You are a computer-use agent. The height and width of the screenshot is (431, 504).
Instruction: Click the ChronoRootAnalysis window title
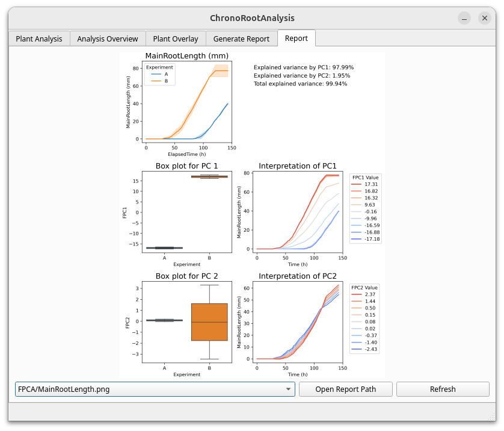coord(252,18)
